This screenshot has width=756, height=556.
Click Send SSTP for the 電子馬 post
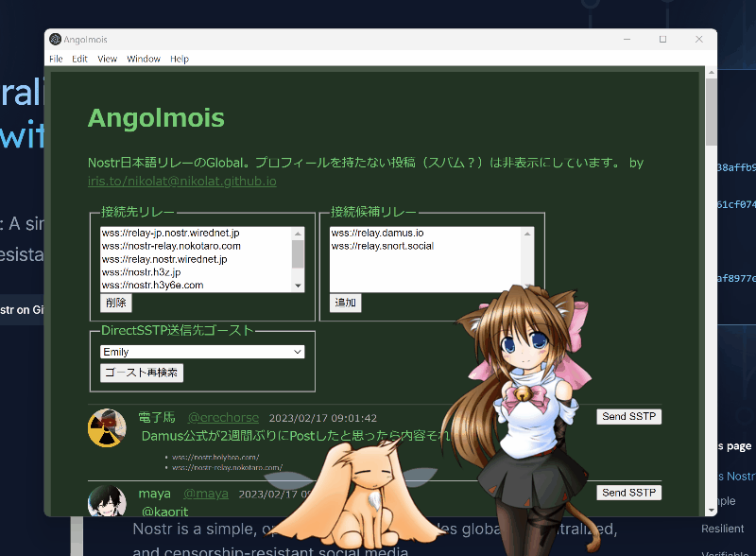[628, 416]
